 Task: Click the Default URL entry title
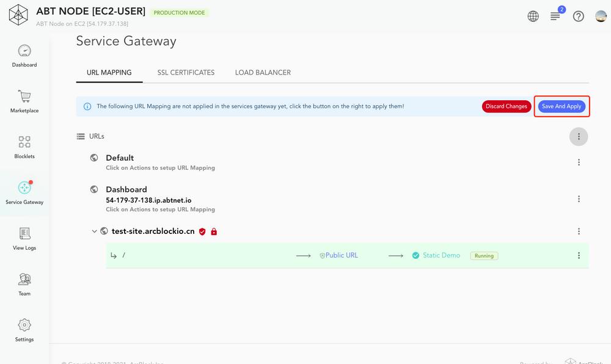point(120,158)
